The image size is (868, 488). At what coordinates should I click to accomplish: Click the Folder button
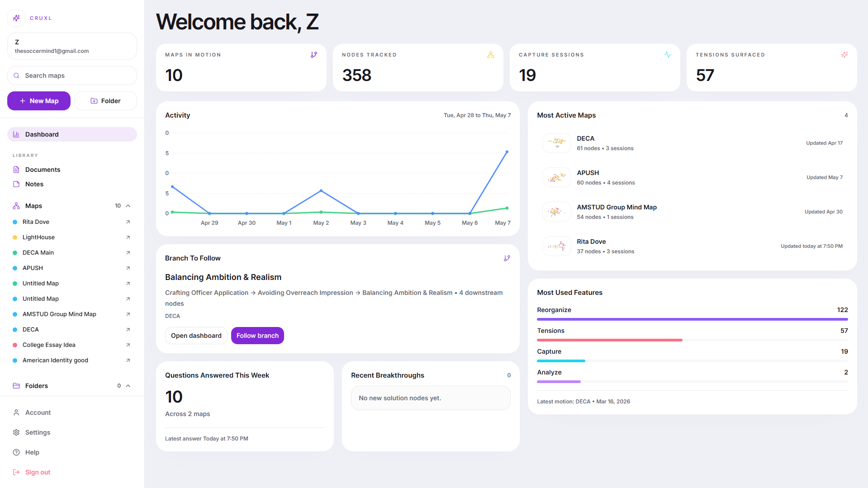pyautogui.click(x=105, y=101)
